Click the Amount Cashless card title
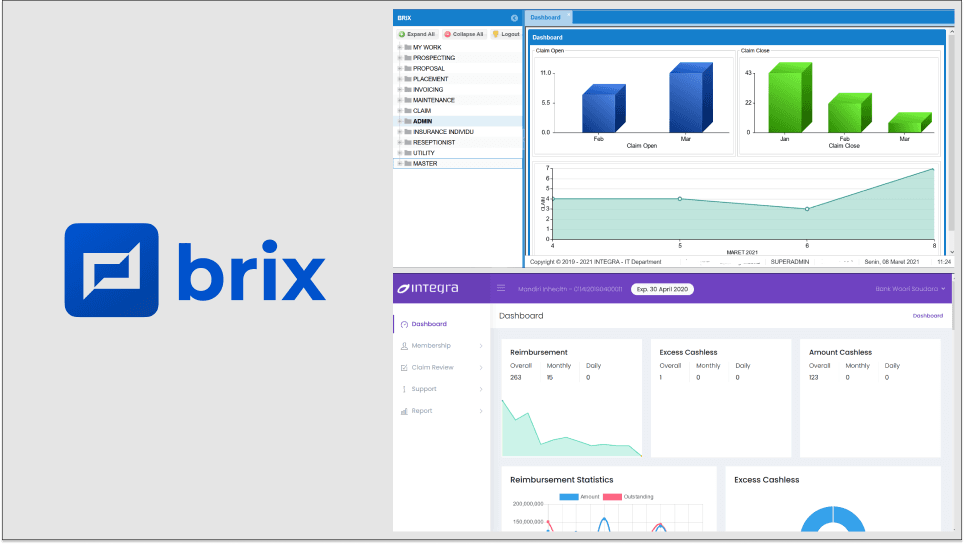This screenshot has height=544, width=964. [x=840, y=352]
